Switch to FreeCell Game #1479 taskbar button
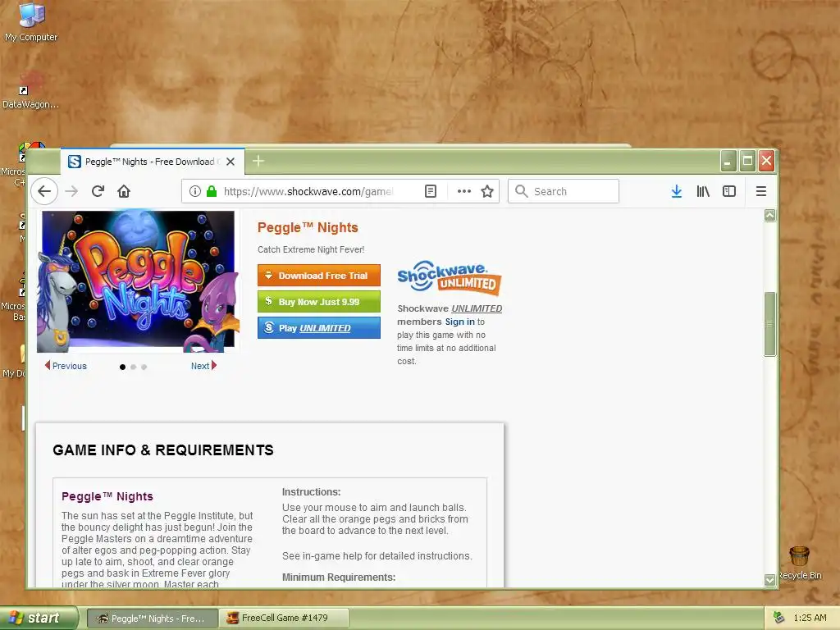This screenshot has height=630, width=840. pos(284,619)
